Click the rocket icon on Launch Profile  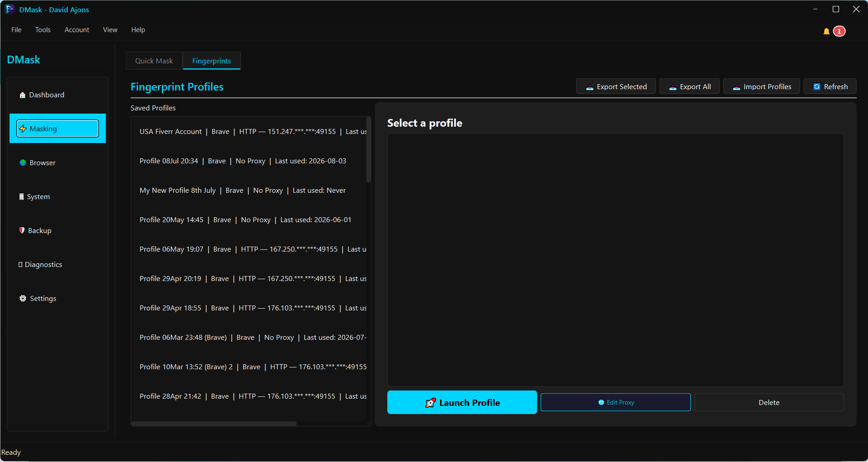click(430, 403)
